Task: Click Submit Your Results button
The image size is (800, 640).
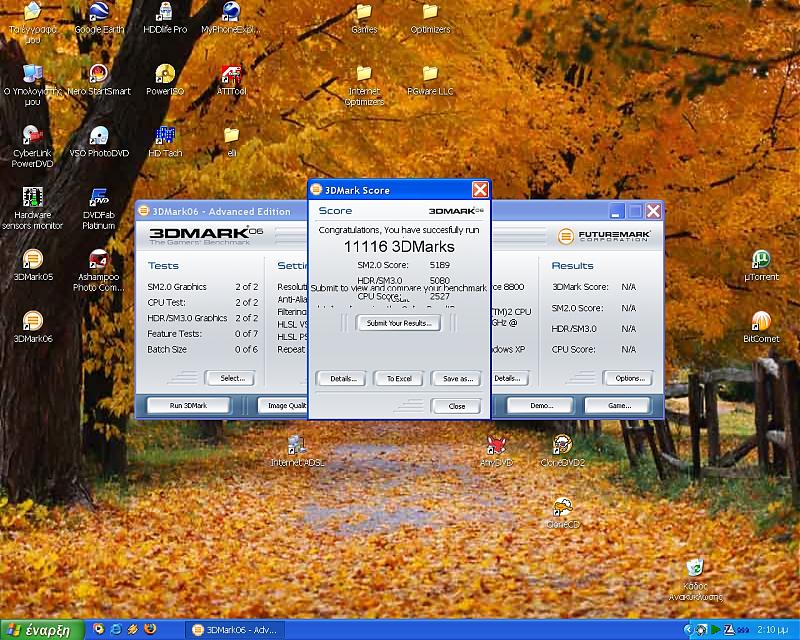Action: 399,323
